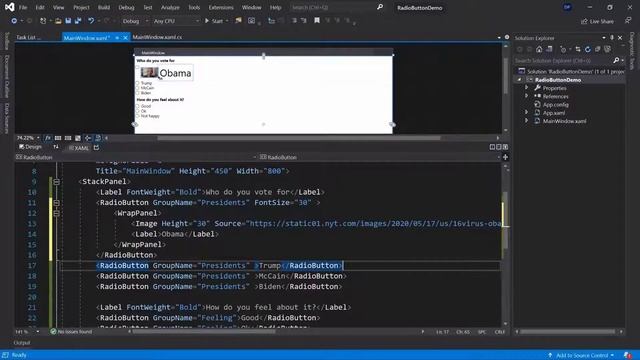Image resolution: width=640 pixels, height=360 pixels.
Task: Expand the References node
Action: click(527, 96)
